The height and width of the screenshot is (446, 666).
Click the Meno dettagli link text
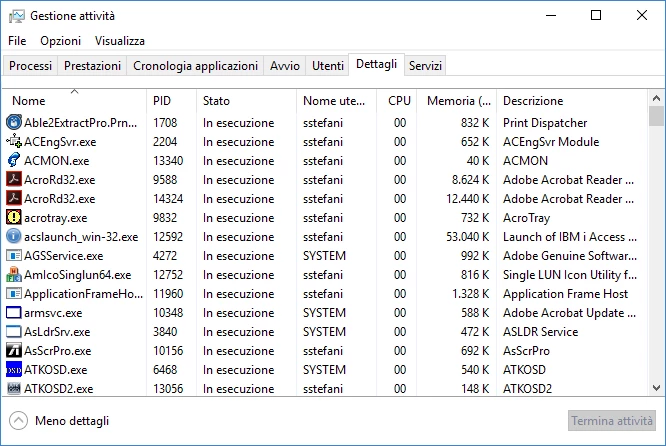(x=72, y=421)
